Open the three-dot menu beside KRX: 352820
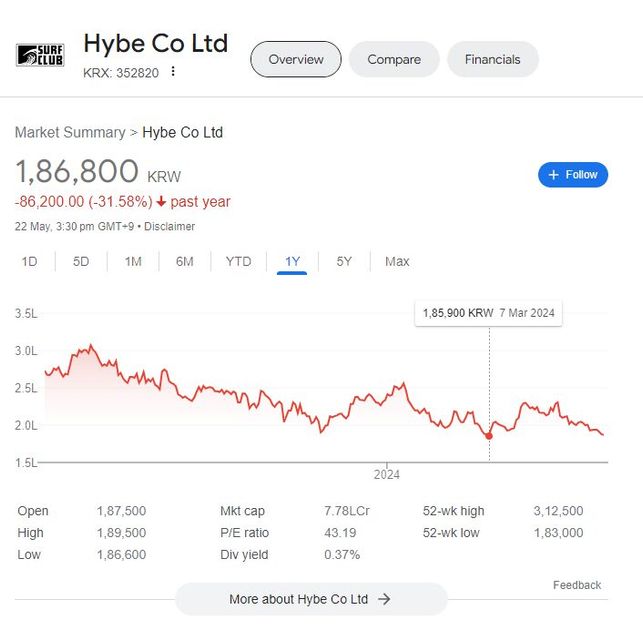643x640 pixels. [173, 71]
